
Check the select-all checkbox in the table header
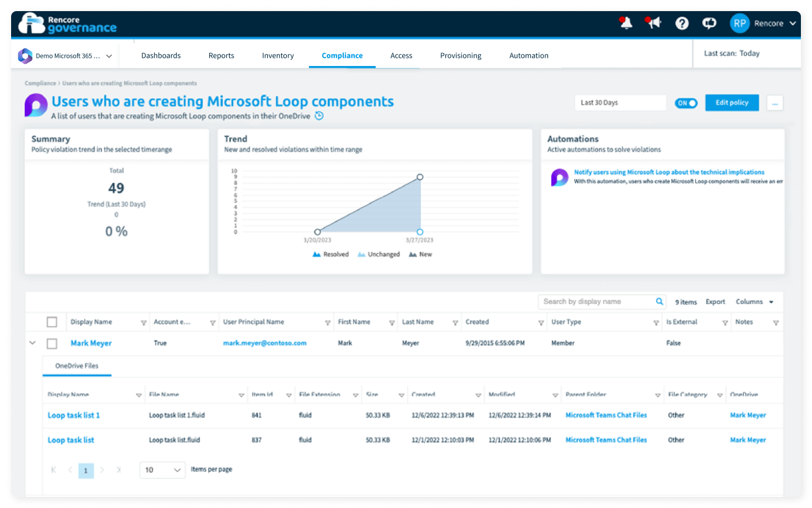click(x=52, y=321)
